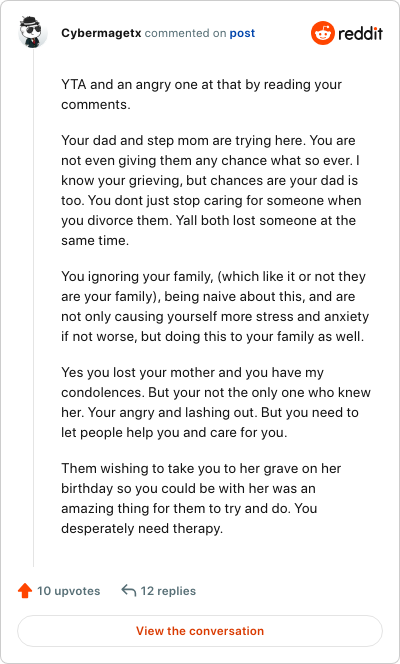Click the '10 upvotes' count
Image resolution: width=400 pixels, height=664 pixels.
69,591
